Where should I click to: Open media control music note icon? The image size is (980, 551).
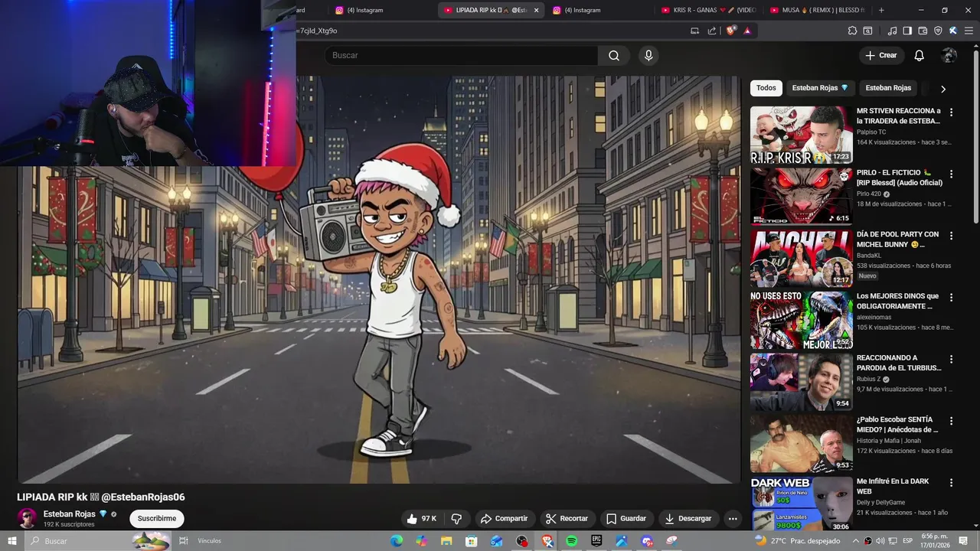tap(892, 31)
